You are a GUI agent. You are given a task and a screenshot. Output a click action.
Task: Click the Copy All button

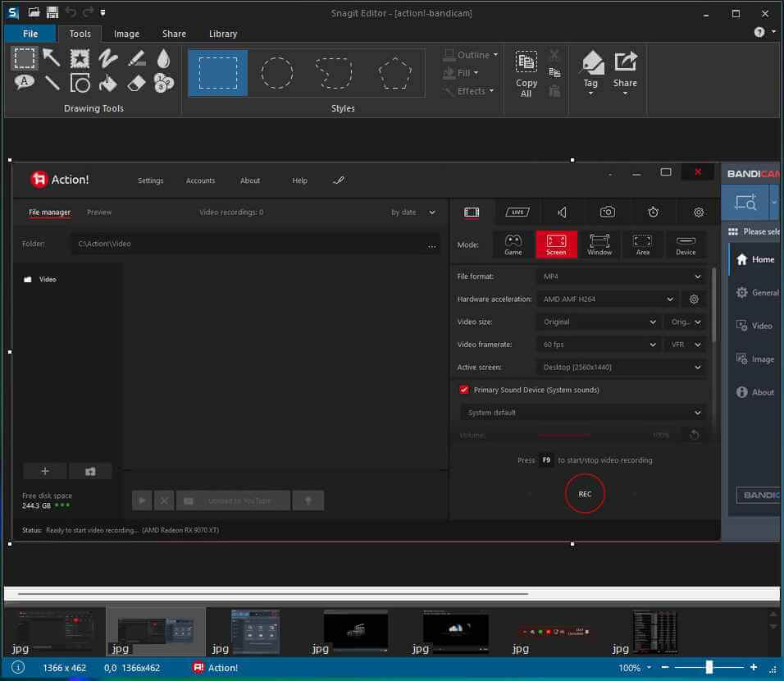[526, 74]
